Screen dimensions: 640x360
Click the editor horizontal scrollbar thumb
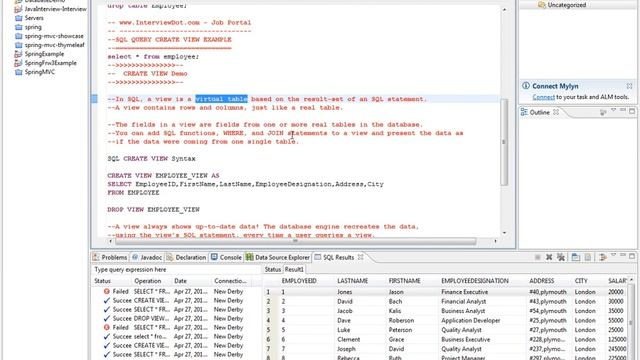click(x=296, y=241)
